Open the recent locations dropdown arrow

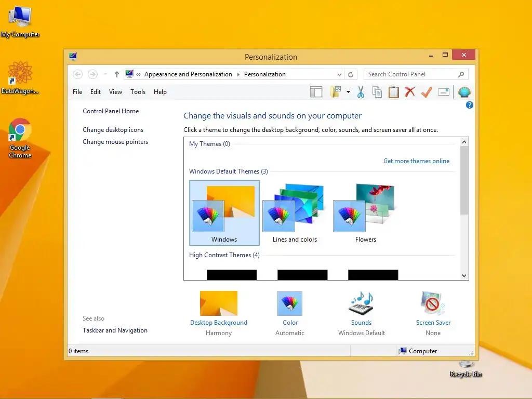point(105,74)
